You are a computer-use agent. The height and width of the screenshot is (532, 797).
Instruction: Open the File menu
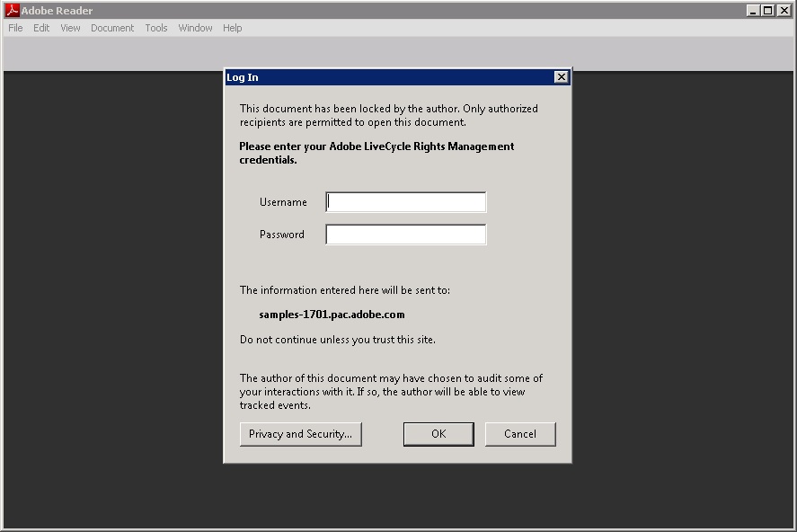(x=14, y=28)
